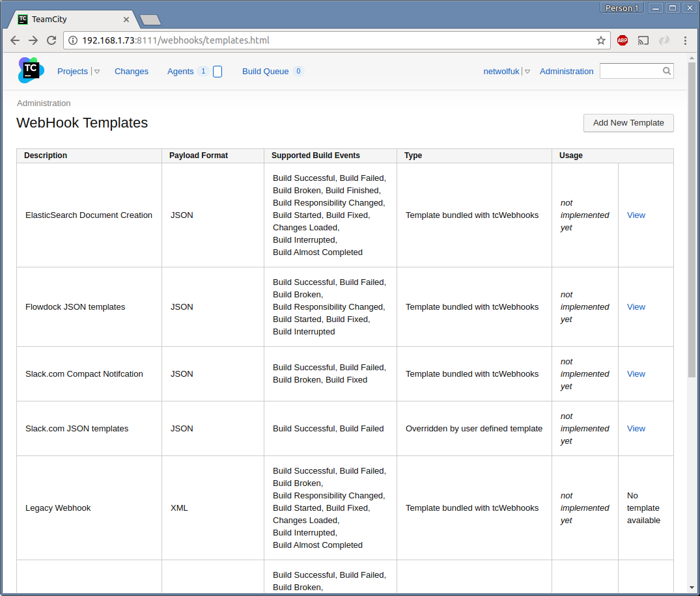Image resolution: width=700 pixels, height=596 pixels.
Task: Click the search magnifier icon
Action: click(667, 71)
